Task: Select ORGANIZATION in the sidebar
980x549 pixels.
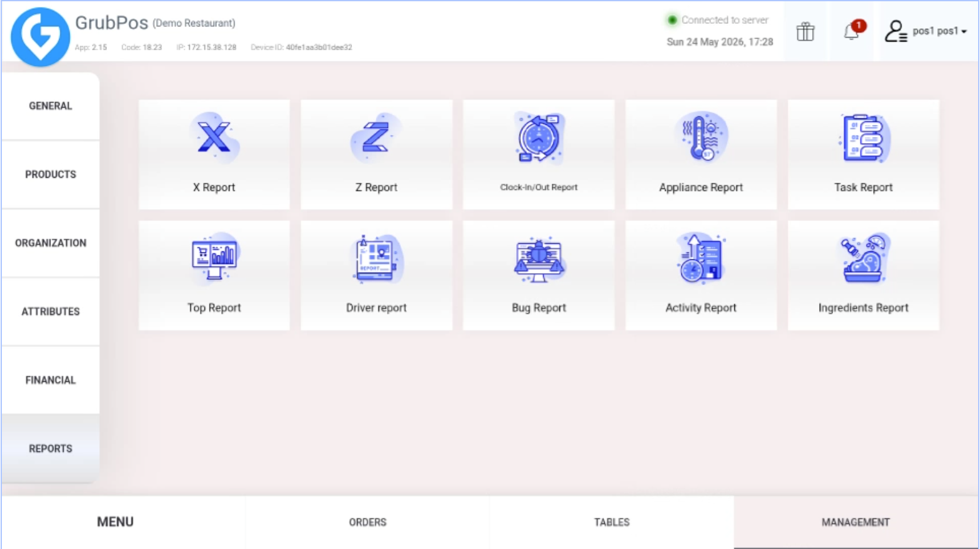Action: click(x=50, y=242)
